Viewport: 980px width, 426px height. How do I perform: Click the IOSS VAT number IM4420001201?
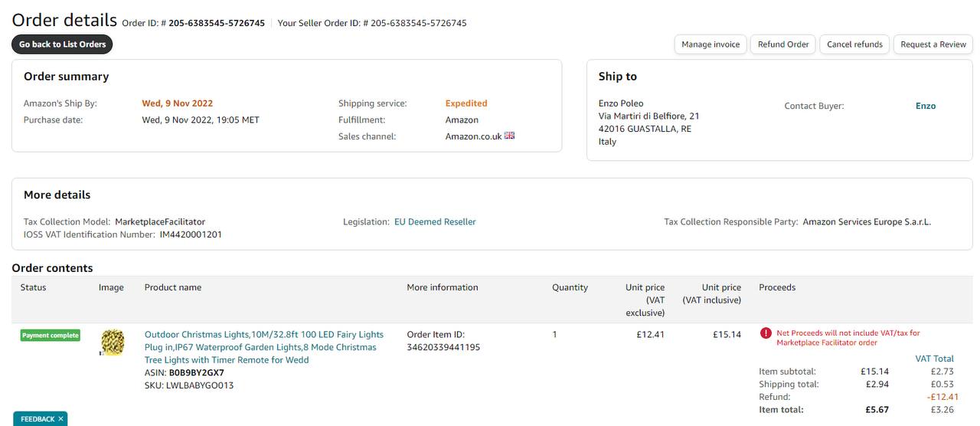(191, 234)
